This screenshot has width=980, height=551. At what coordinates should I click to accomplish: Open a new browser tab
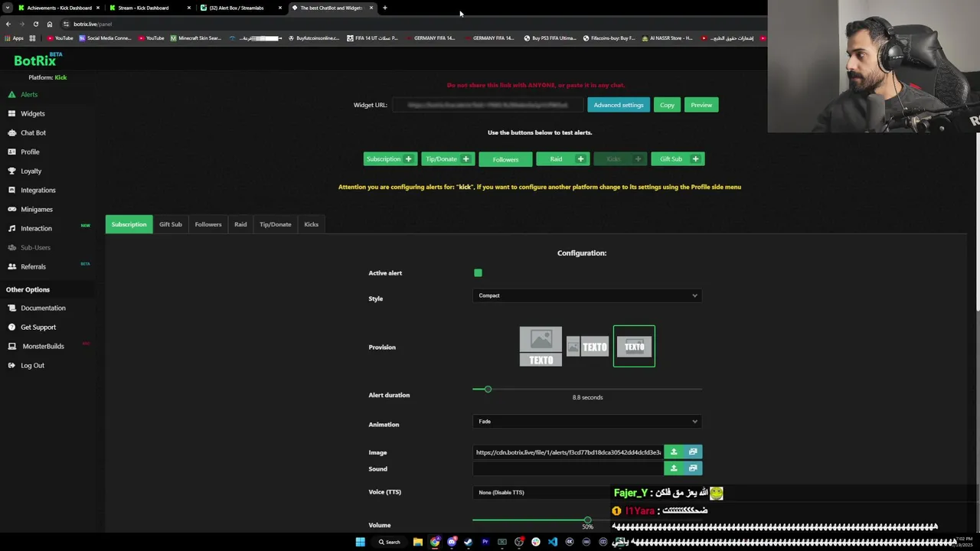point(385,8)
